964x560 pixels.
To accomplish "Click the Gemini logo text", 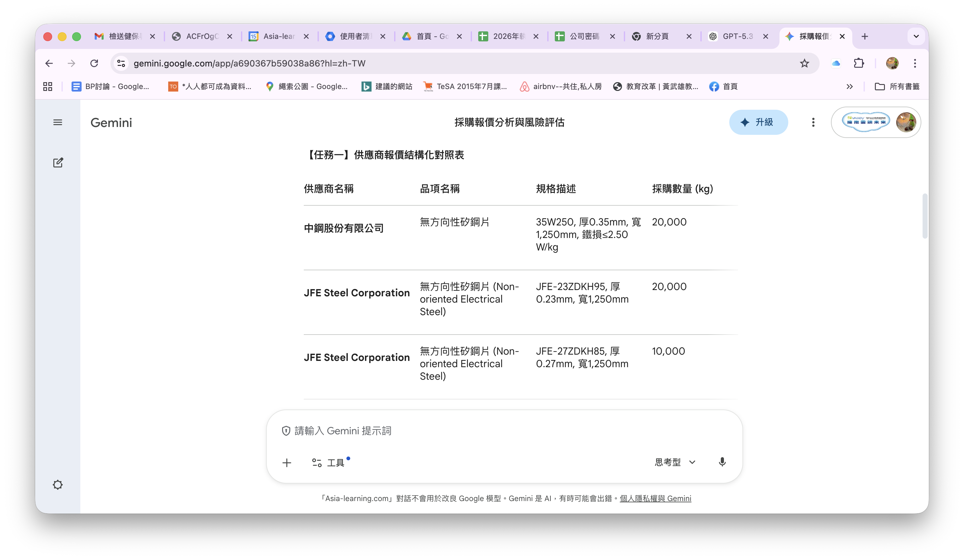I will 111,123.
